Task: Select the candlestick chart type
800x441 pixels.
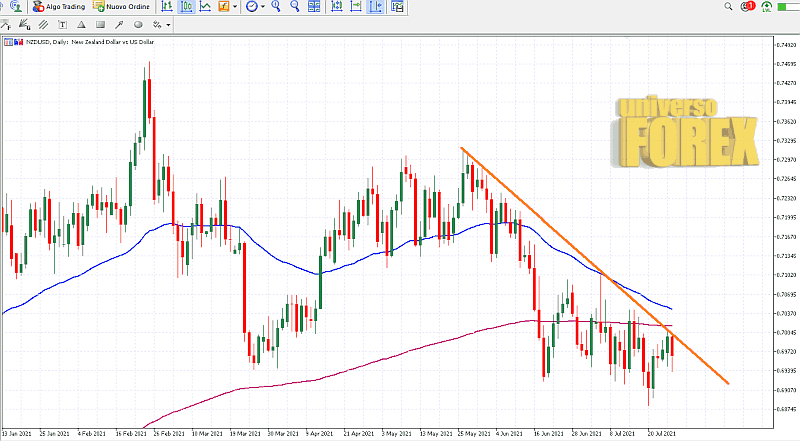Action: click(187, 6)
